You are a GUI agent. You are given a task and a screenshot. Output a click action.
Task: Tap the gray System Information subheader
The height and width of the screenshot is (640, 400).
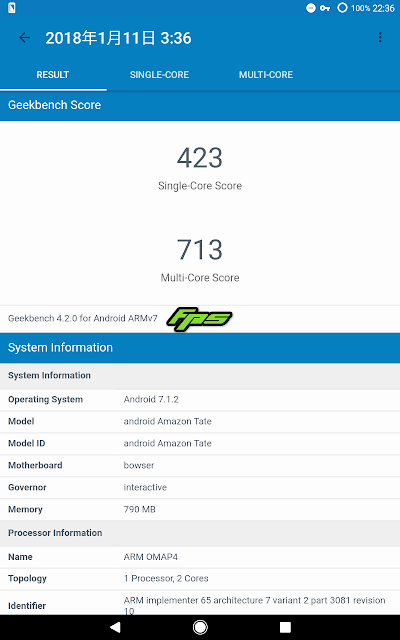tap(200, 376)
